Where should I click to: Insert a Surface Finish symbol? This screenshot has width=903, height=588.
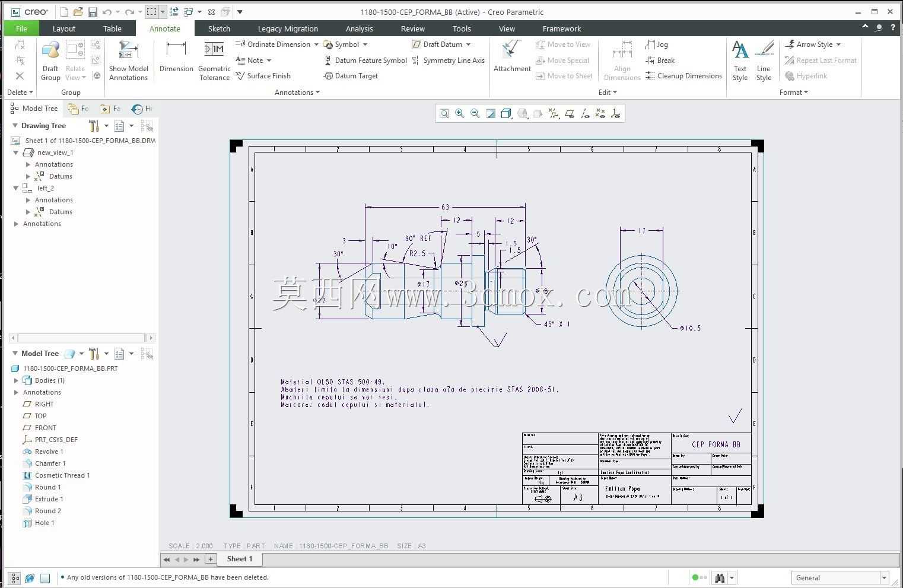[x=263, y=76]
